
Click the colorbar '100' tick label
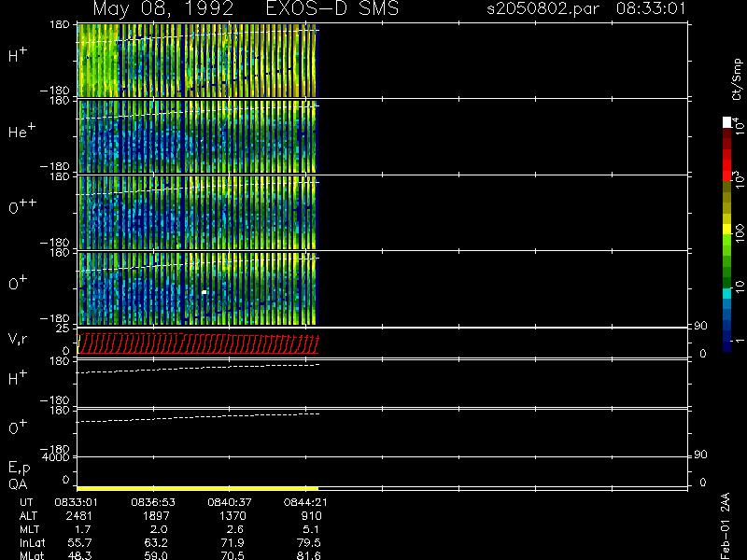(740, 234)
